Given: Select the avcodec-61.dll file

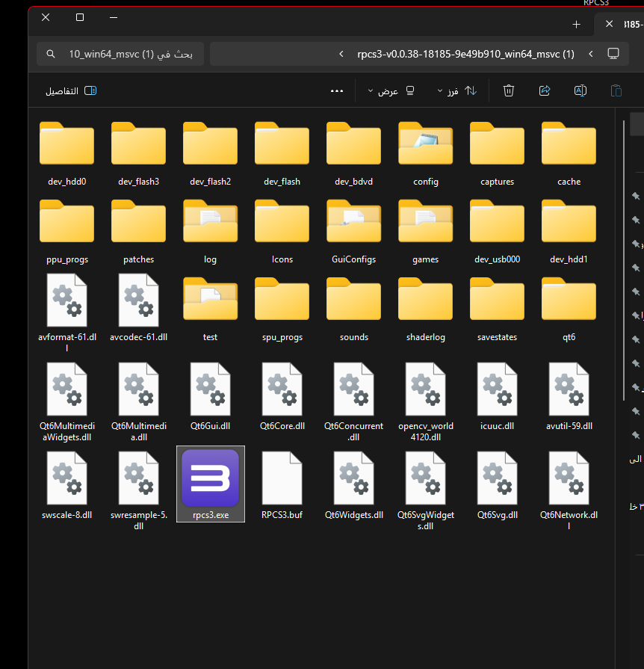Looking at the screenshot, I should tap(139, 308).
